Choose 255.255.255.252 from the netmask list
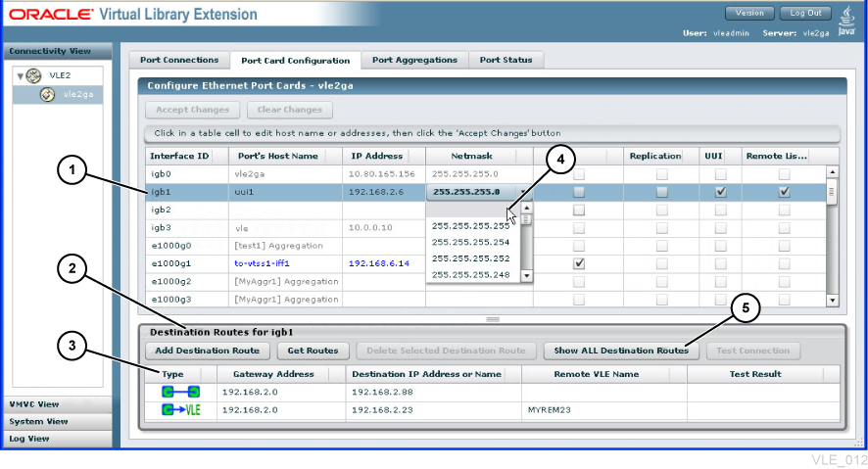Viewport: 868px width, 469px height. point(471,258)
